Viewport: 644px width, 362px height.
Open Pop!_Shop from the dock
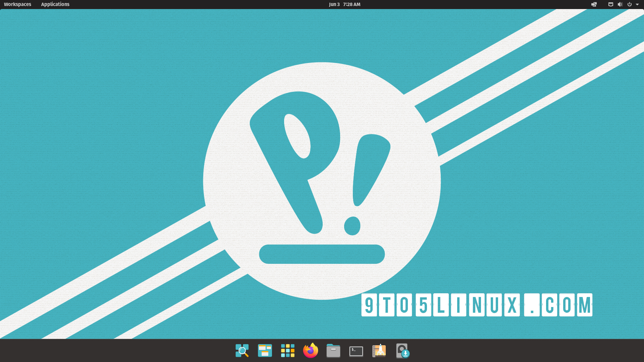[379, 351]
